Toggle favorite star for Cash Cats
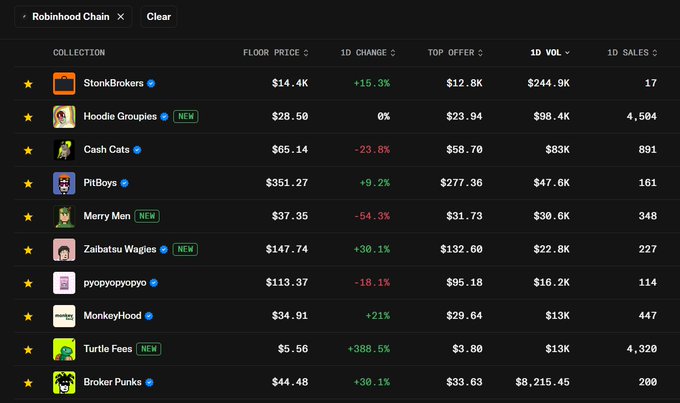 [x=28, y=150]
